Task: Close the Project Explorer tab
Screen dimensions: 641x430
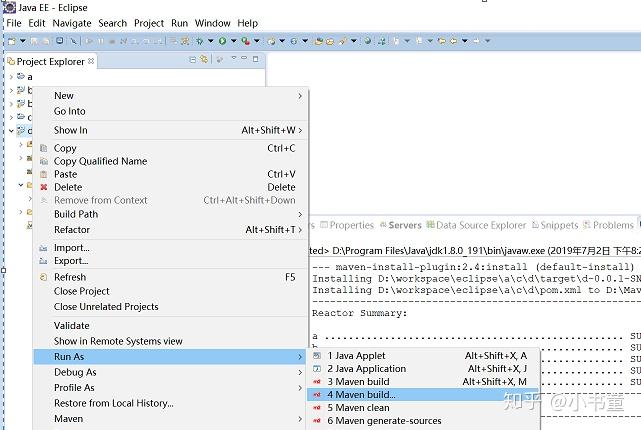Action: click(x=91, y=61)
